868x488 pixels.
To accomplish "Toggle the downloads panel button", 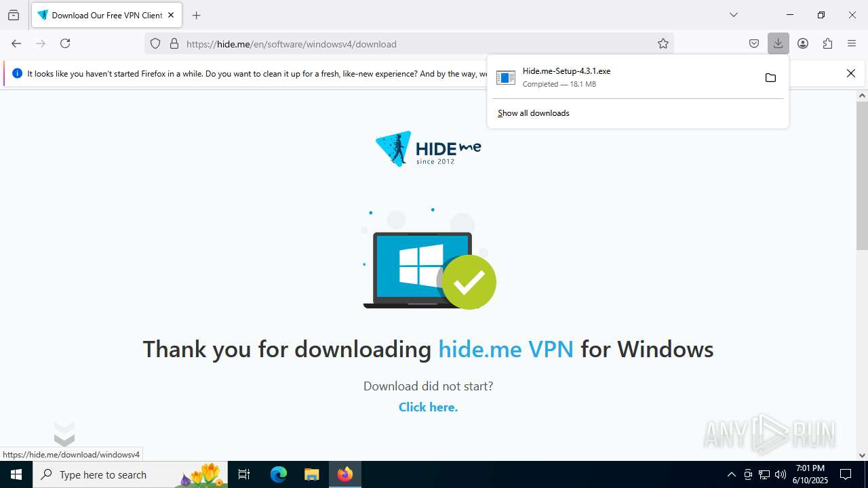I will pyautogui.click(x=778, y=43).
